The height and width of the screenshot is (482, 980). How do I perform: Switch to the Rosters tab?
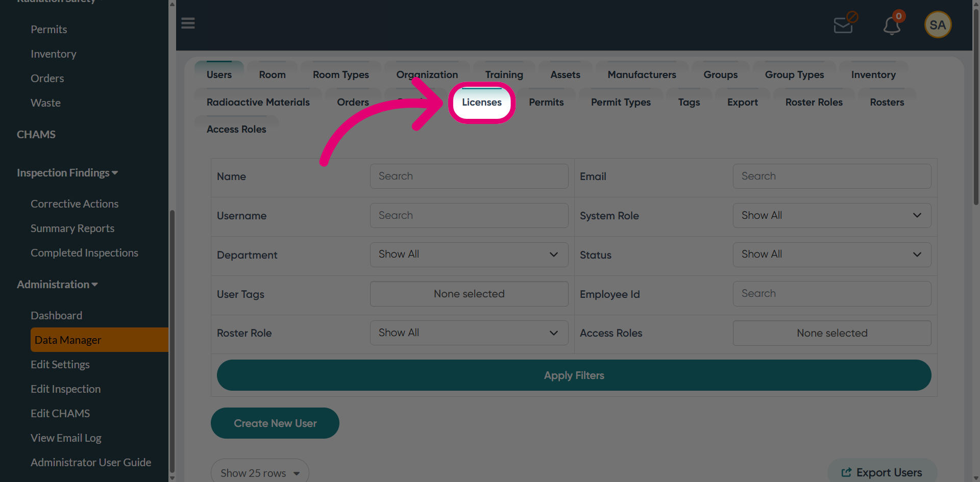(887, 102)
